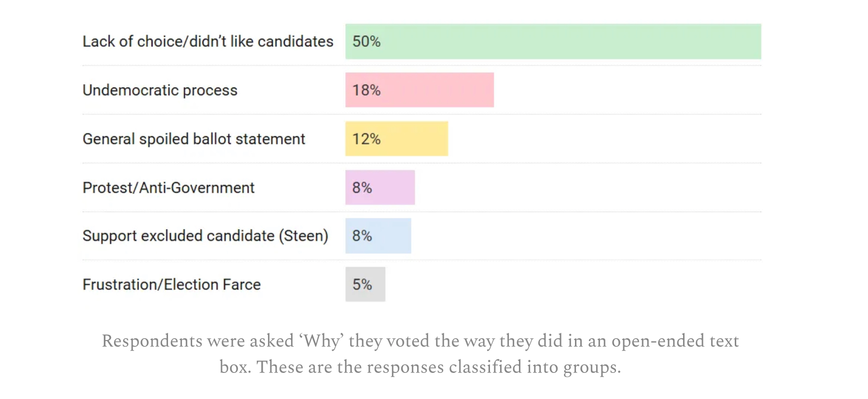Select the 12% value text
Viewport: 868px width, 399px height.
tap(366, 139)
